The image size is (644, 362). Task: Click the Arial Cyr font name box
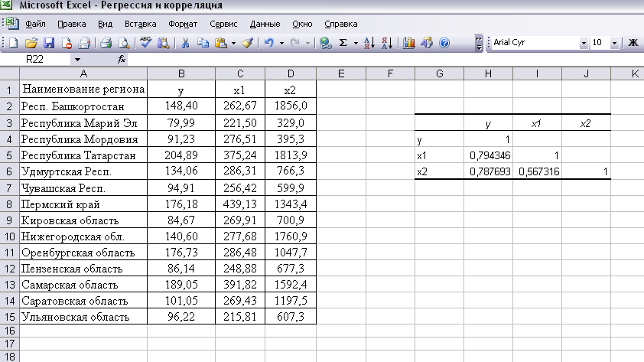[x=535, y=43]
